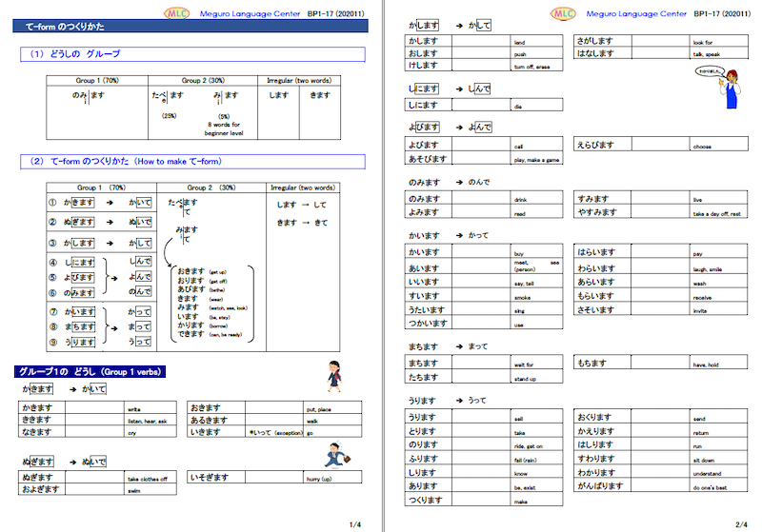The height and width of the screenshot is (532, 762).
Task: Click the page number 2/4
Action: tap(741, 523)
